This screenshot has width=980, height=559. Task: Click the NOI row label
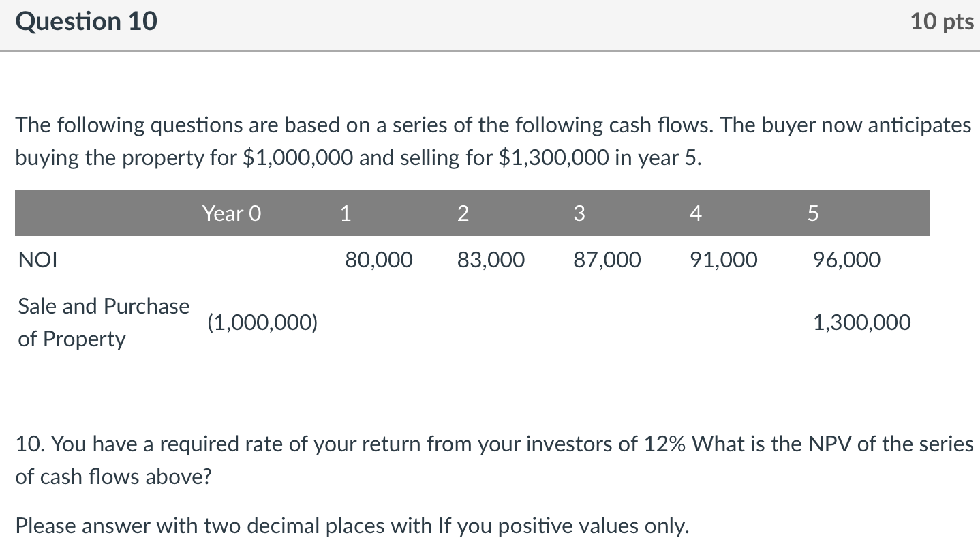pyautogui.click(x=38, y=260)
